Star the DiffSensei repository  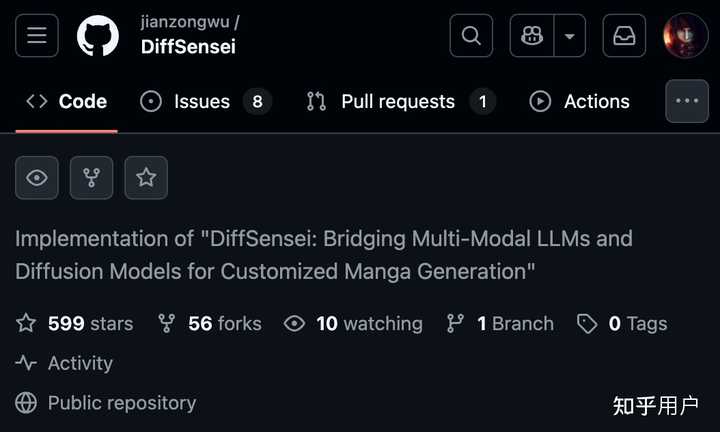click(x=146, y=178)
